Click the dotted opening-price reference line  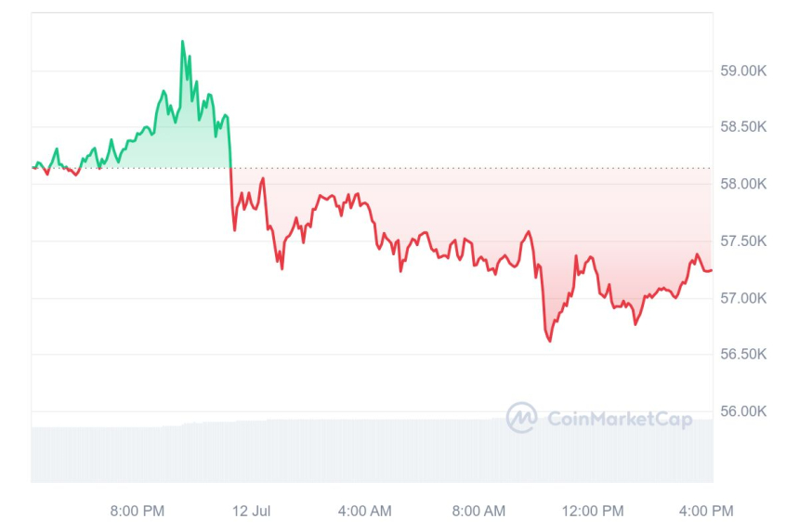click(465, 168)
